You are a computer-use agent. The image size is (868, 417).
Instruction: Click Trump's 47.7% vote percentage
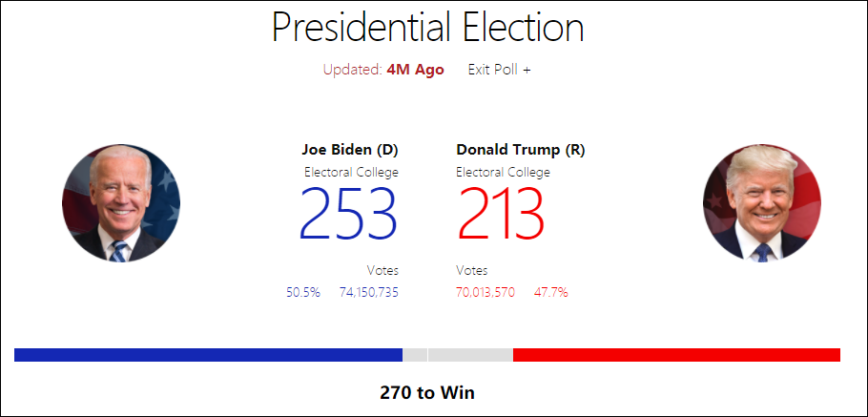551,292
